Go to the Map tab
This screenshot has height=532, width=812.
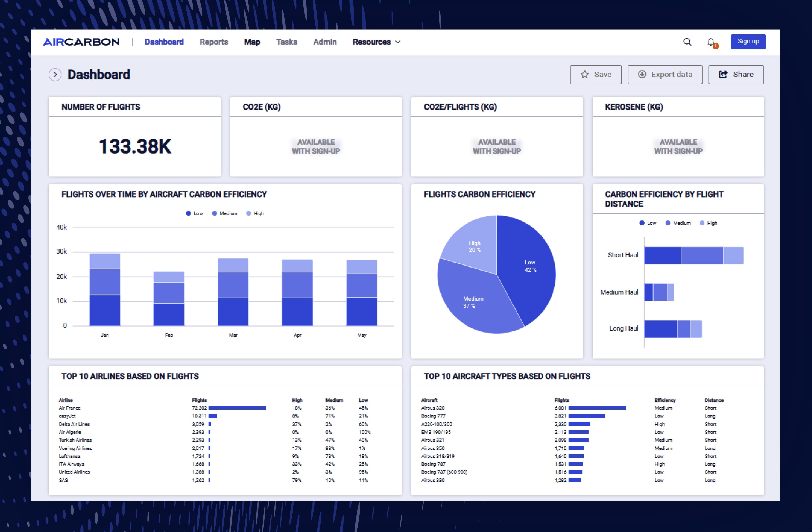252,42
